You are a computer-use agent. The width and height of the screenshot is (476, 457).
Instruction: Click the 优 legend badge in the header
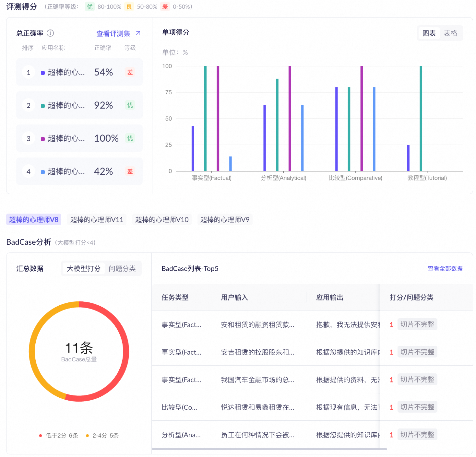point(90,6)
